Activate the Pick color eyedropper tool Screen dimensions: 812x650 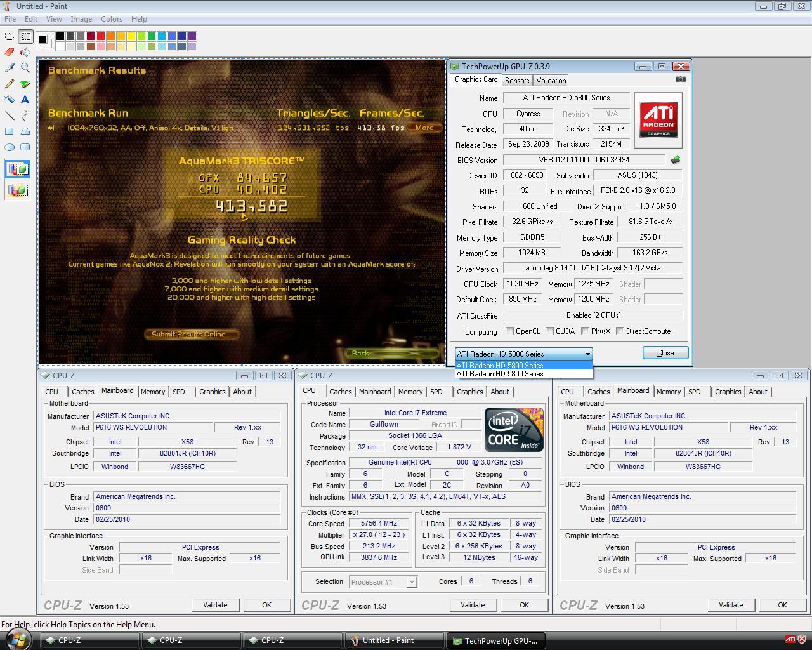(10, 68)
